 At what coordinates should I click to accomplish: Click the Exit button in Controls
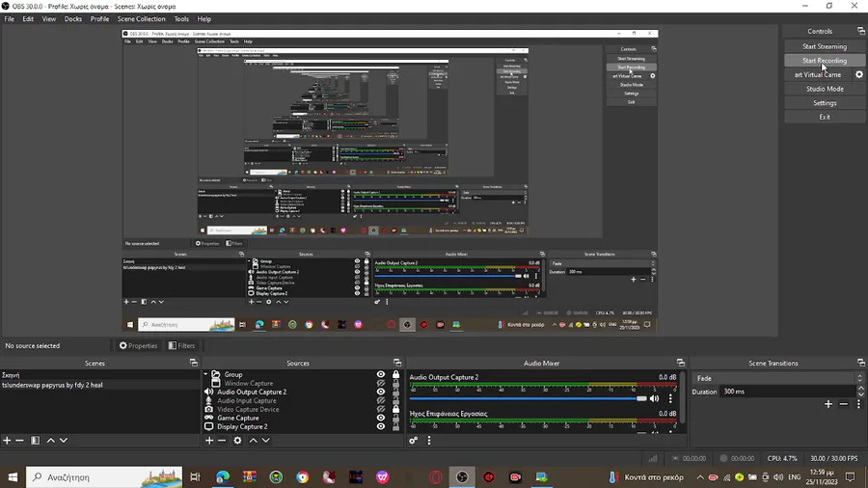coord(825,118)
